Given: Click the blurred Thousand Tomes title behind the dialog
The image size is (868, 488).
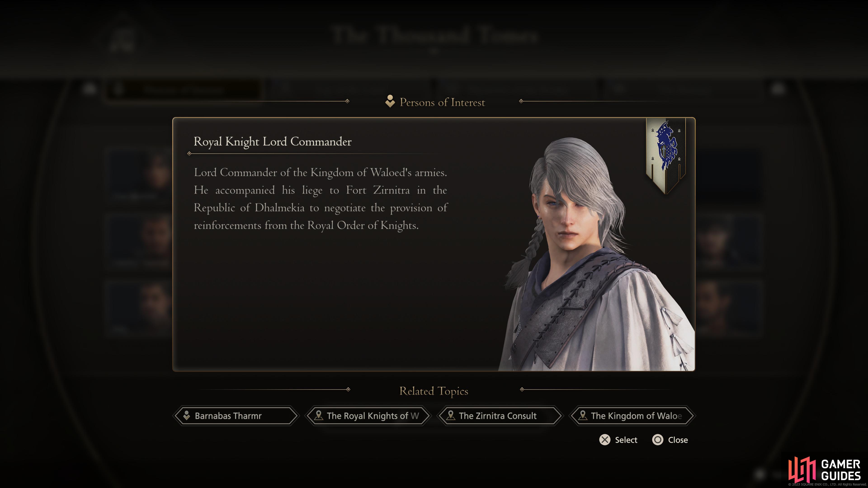Looking at the screenshot, I should coord(434,35).
